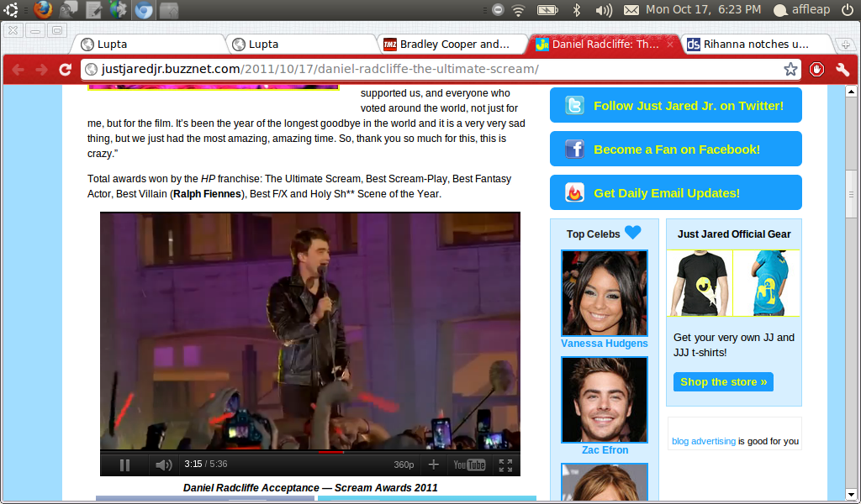Image resolution: width=861 pixels, height=504 pixels.
Task: Click the blue JJJ t-shirt image
Action: coord(767,283)
